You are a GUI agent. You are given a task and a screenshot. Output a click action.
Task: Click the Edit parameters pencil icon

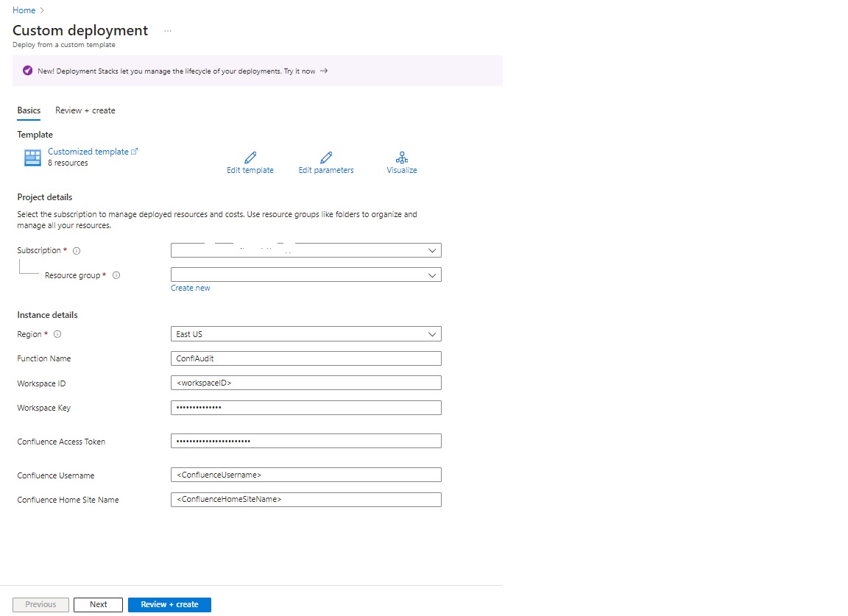[x=326, y=157]
